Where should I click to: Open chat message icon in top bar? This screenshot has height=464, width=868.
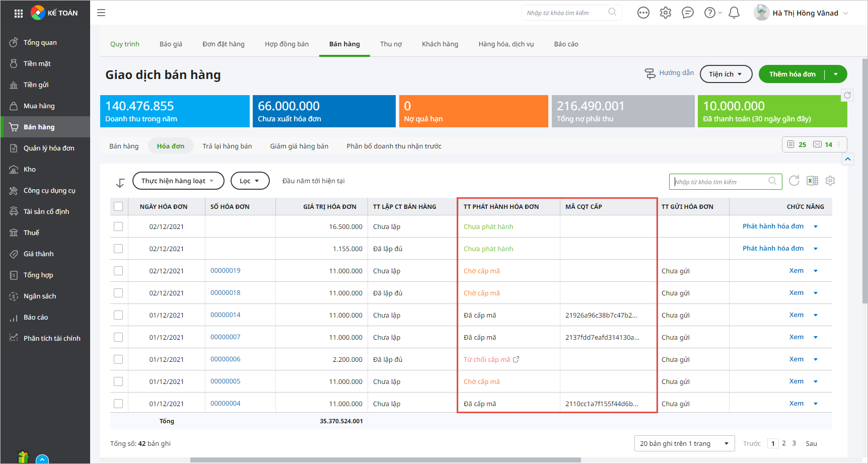pos(688,13)
